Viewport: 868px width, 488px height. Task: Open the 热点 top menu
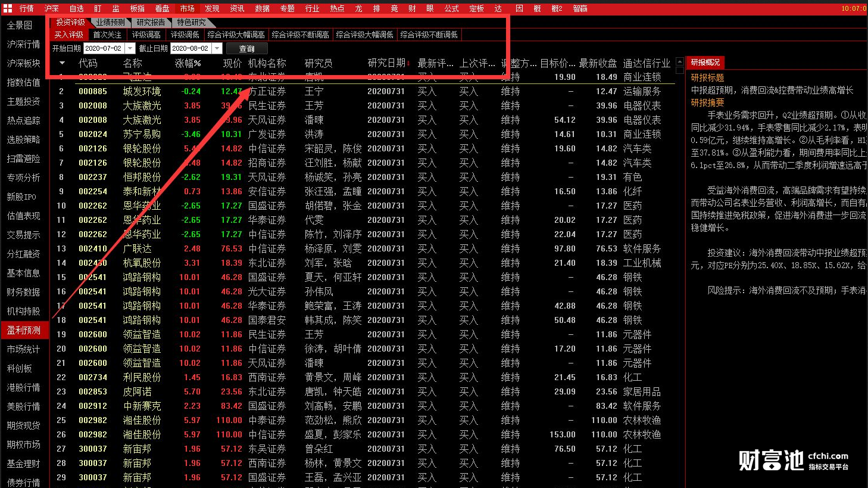coord(337,8)
